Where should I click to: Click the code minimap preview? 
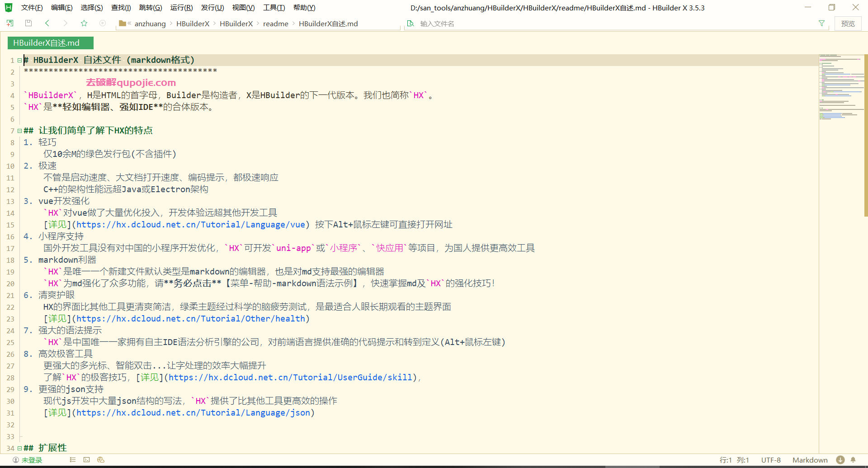pyautogui.click(x=841, y=87)
